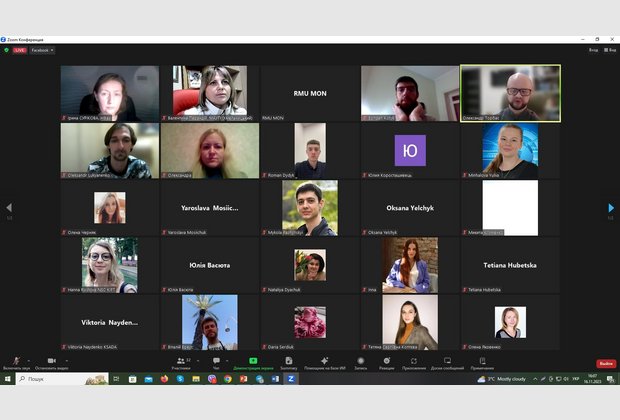620x420 pixels.
Task: Open the Whiteboards button
Action: (447, 363)
